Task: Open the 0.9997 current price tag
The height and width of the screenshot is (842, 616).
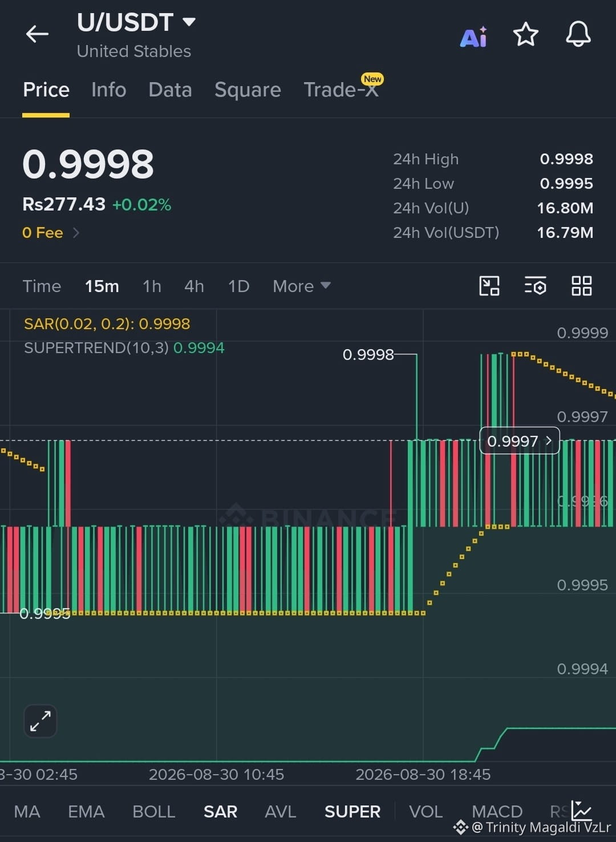Action: click(x=520, y=441)
